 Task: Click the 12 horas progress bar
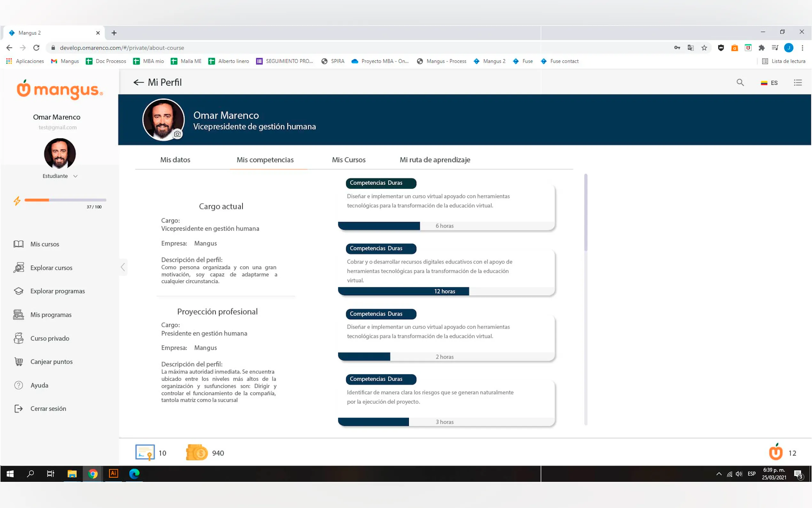pyautogui.click(x=444, y=291)
